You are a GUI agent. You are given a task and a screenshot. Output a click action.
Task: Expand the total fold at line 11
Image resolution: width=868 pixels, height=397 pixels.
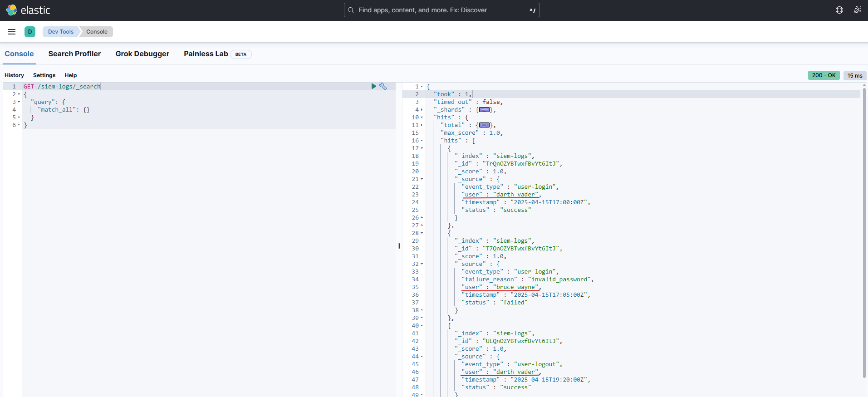[422, 125]
